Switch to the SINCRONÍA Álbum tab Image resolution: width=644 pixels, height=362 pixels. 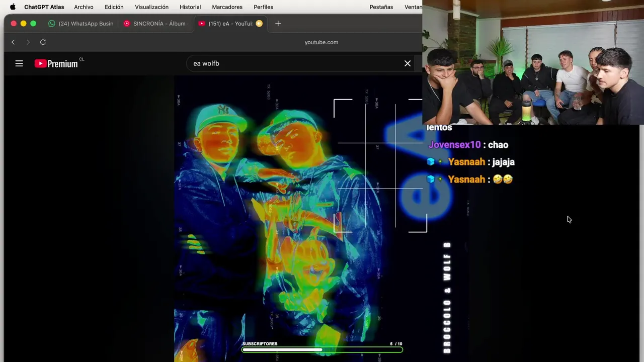coord(155,24)
